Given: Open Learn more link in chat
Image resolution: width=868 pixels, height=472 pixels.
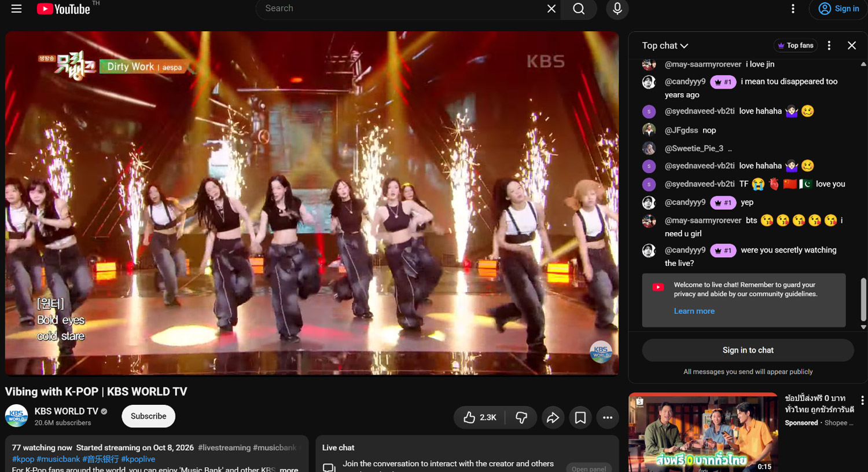Looking at the screenshot, I should point(694,312).
